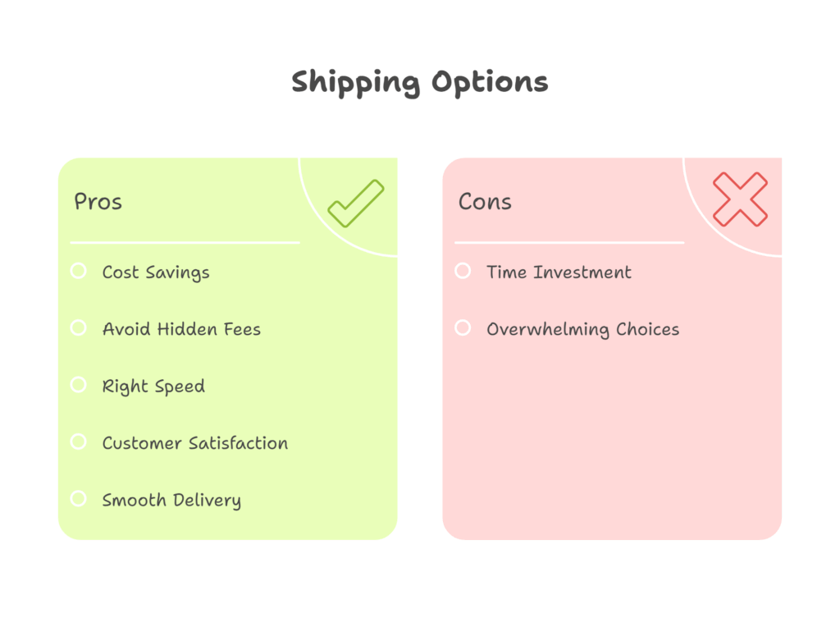Select the bullet circle beside Overwhelming Choices
The image size is (840, 627).
tap(463, 328)
